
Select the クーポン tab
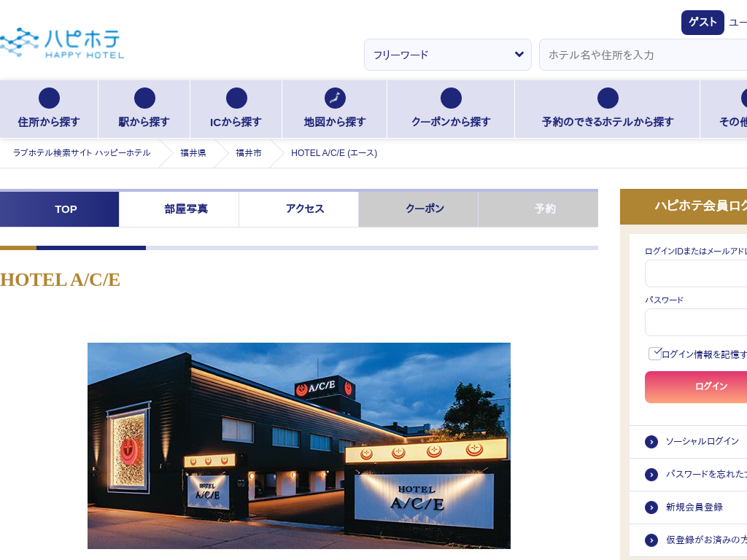click(418, 209)
